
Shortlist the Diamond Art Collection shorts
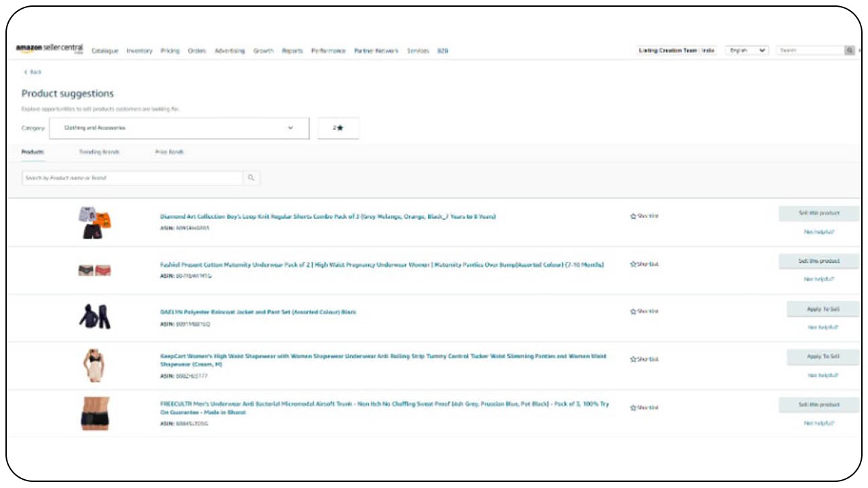(644, 216)
